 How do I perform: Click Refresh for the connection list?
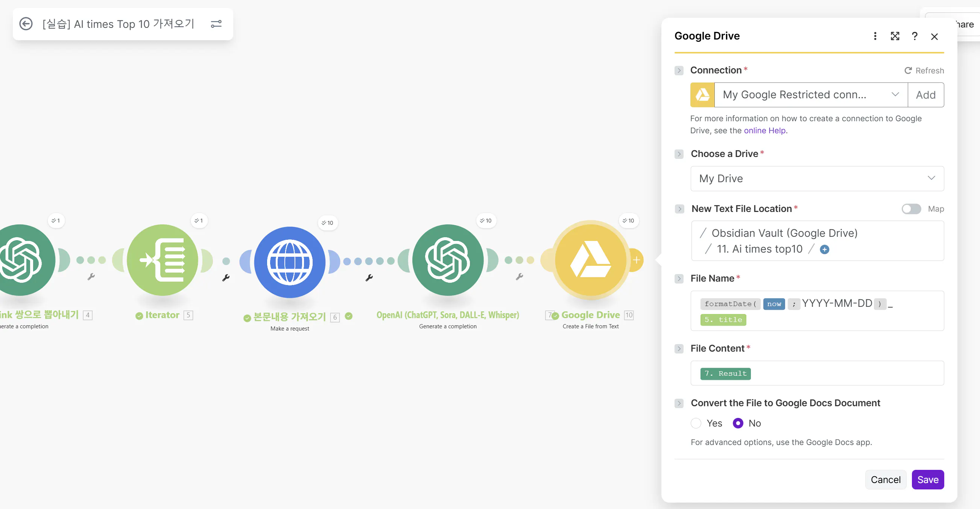tap(924, 70)
